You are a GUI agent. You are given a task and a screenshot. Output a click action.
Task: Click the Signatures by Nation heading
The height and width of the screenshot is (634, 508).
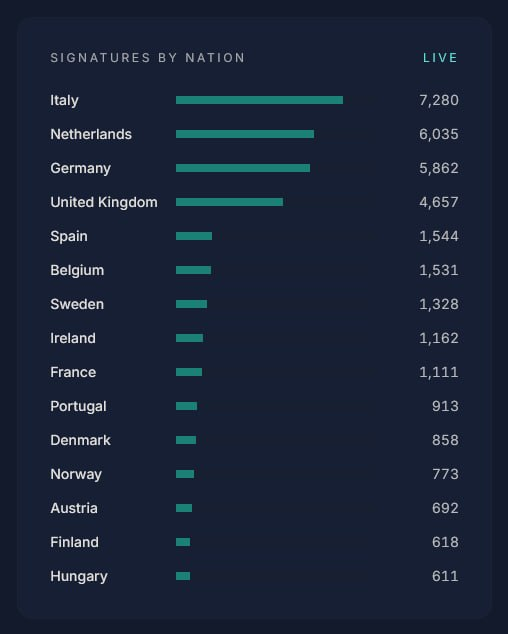(148, 58)
